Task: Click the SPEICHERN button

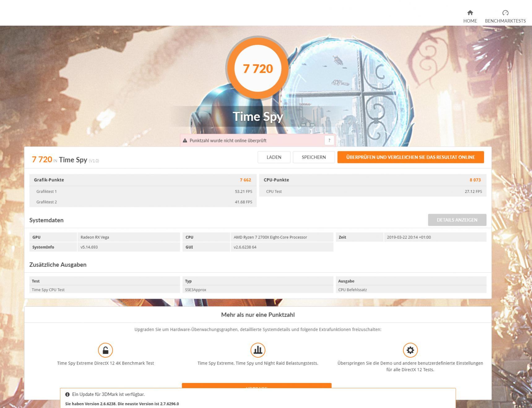Action: [x=314, y=157]
